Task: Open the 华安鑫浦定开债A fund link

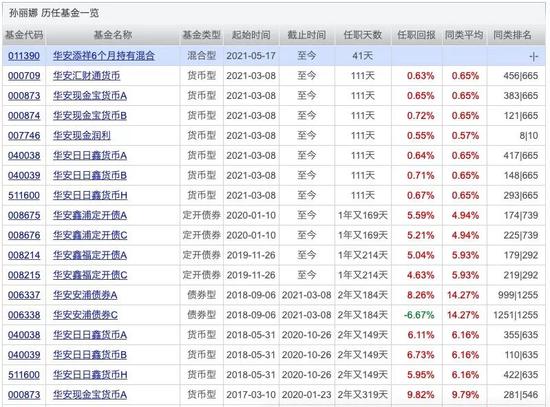Action: point(90,215)
